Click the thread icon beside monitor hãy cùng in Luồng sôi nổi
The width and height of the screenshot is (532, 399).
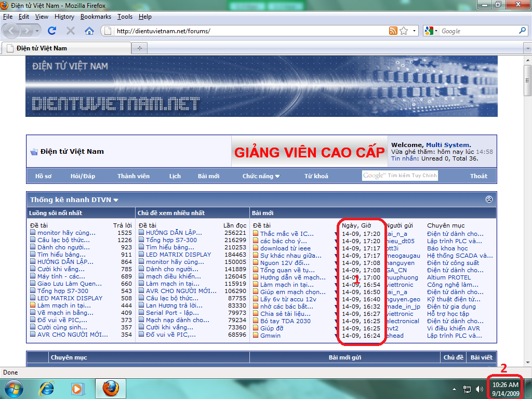33,232
